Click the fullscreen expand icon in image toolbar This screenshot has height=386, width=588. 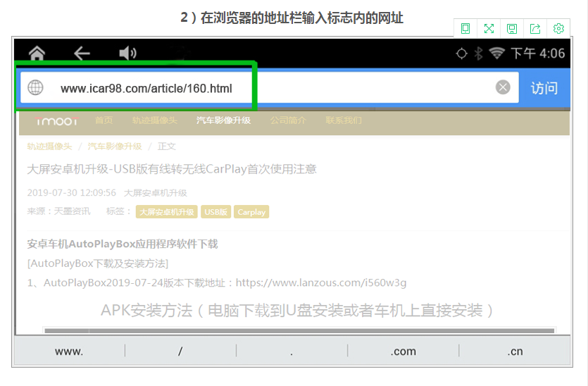[x=489, y=28]
